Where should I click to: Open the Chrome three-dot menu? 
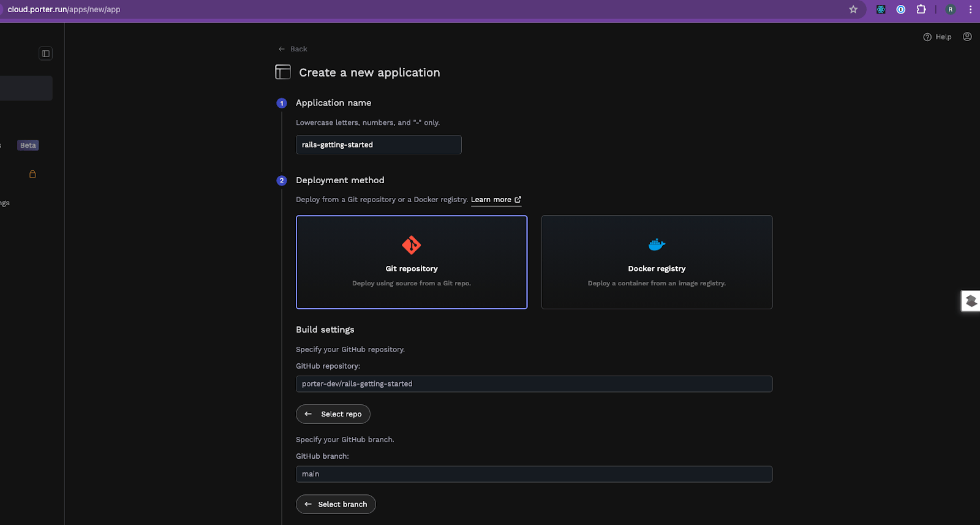coord(970,9)
